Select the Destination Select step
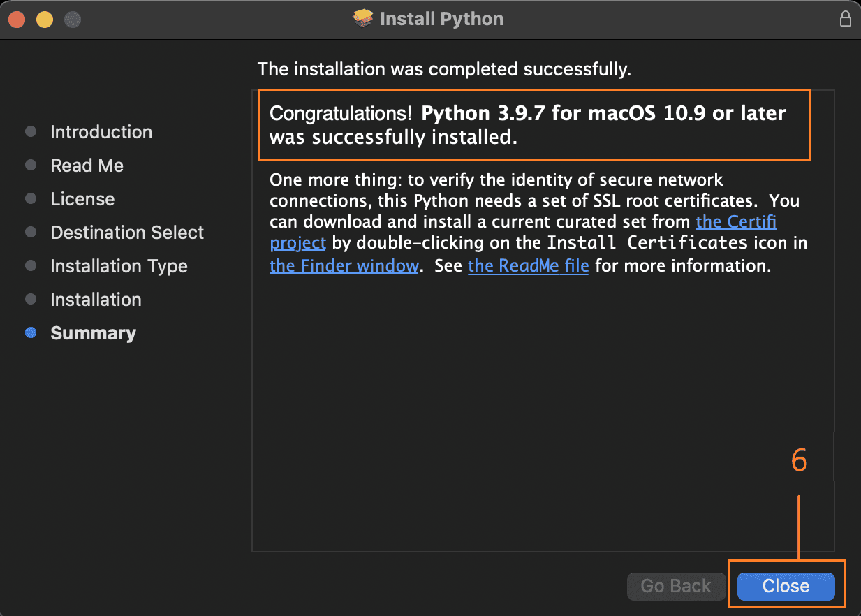Image resolution: width=861 pixels, height=616 pixels. click(127, 233)
